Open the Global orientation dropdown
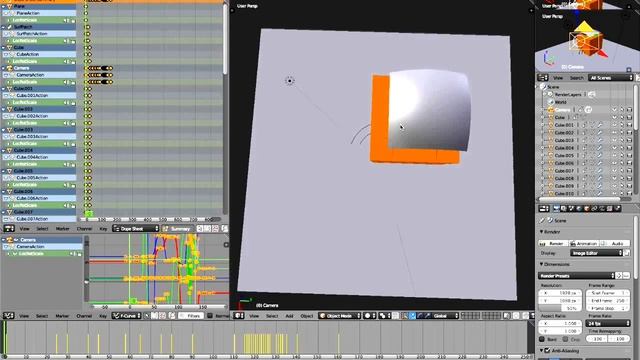The width and height of the screenshot is (640, 360). (446, 316)
